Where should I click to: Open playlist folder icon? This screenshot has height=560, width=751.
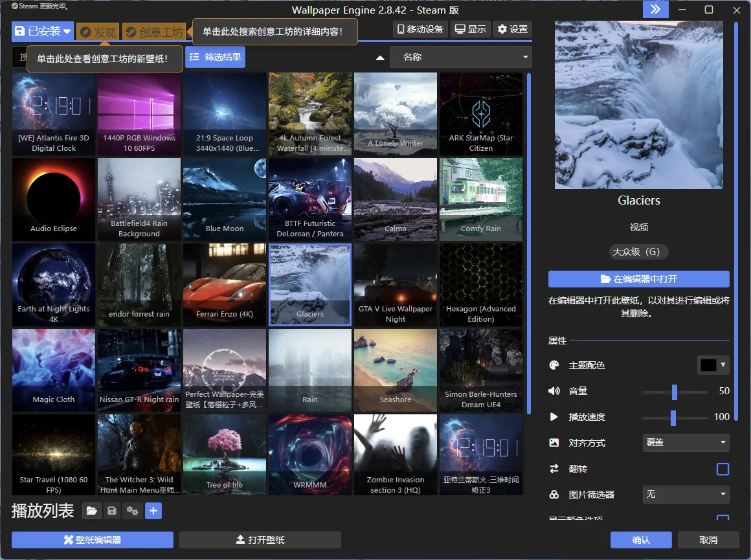[x=91, y=511]
